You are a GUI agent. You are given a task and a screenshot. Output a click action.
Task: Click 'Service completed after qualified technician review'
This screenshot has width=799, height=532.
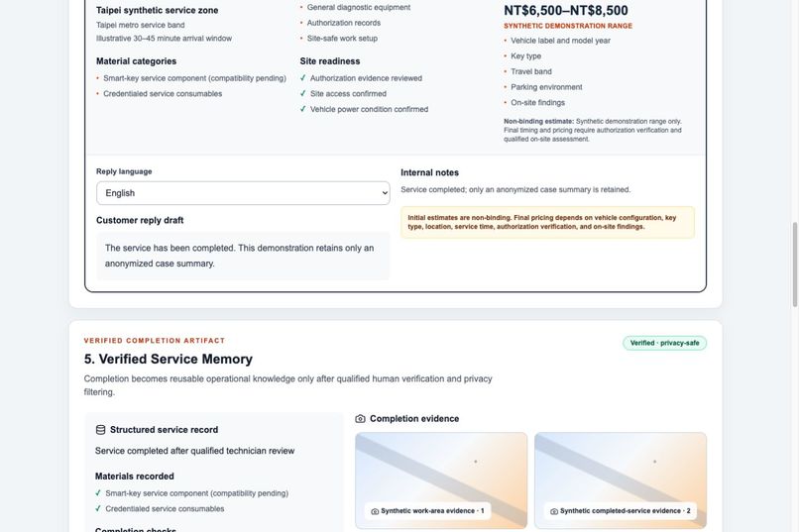coord(194,451)
